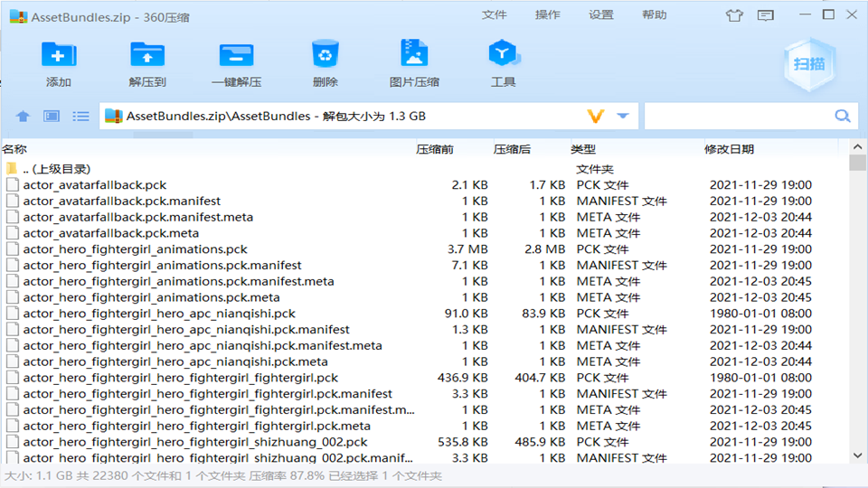Open the 工具 (Tools) icon

tap(503, 56)
